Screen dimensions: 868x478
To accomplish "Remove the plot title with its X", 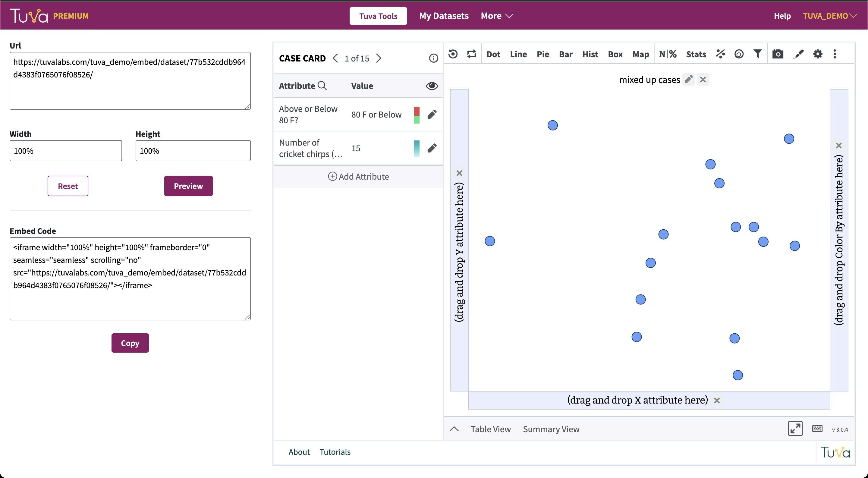I will (x=703, y=80).
